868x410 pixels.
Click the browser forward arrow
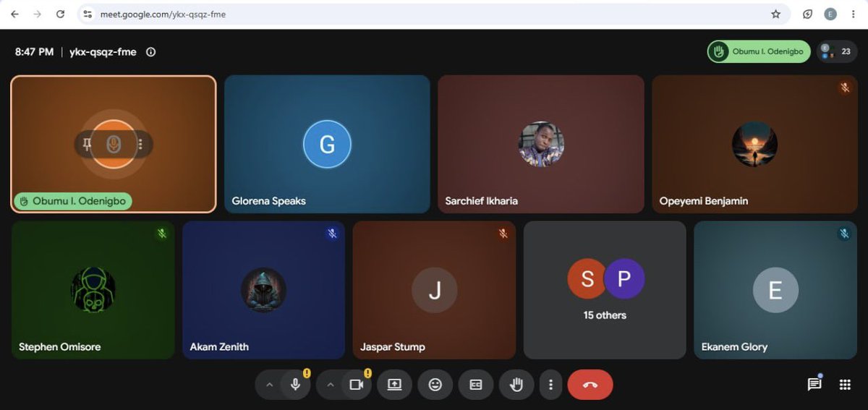coord(37,14)
